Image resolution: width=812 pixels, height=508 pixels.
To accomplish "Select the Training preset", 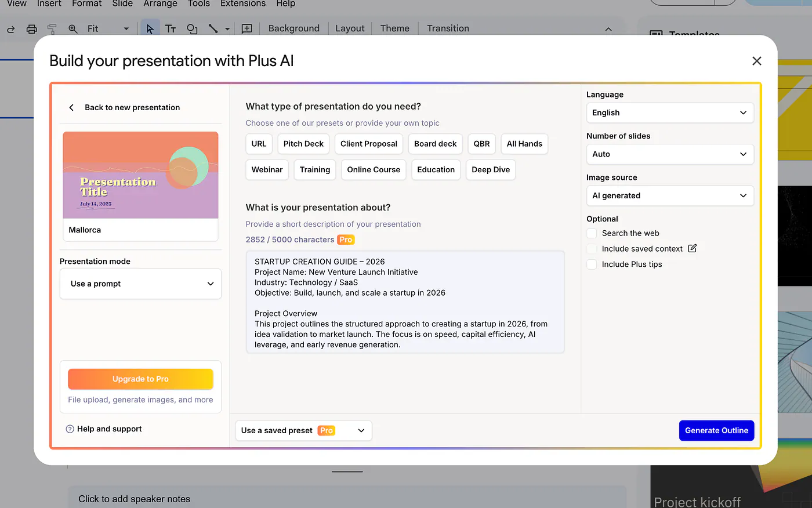I will pos(315,170).
